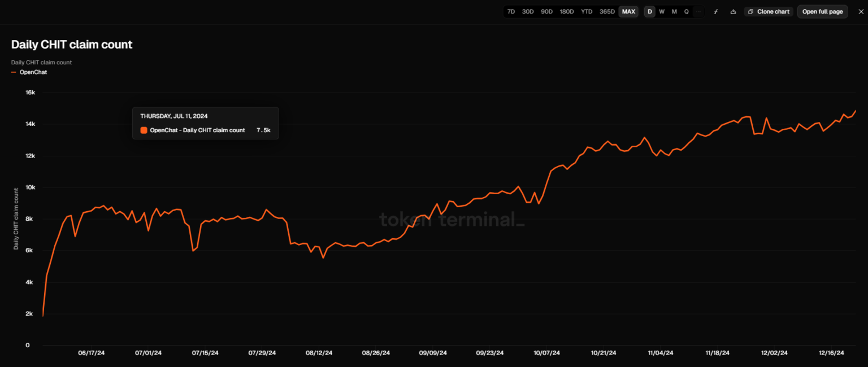
Task: Click the 12k y-axis label
Action: point(31,156)
